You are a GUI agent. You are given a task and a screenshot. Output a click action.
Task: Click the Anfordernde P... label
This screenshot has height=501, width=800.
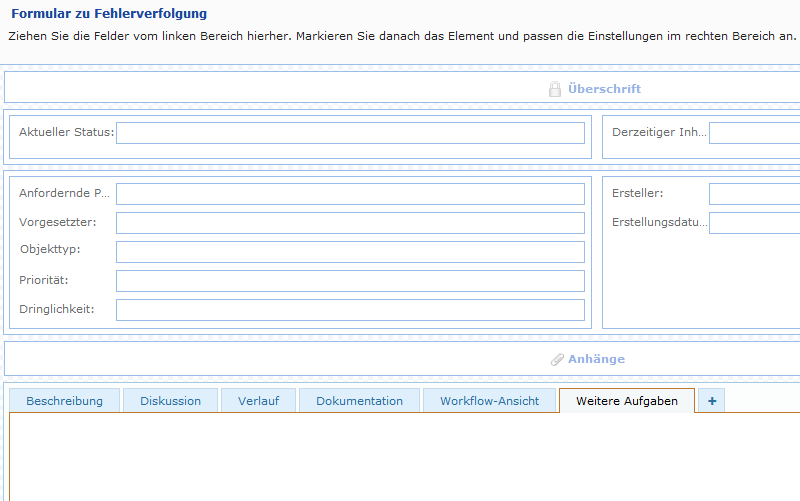pos(64,193)
